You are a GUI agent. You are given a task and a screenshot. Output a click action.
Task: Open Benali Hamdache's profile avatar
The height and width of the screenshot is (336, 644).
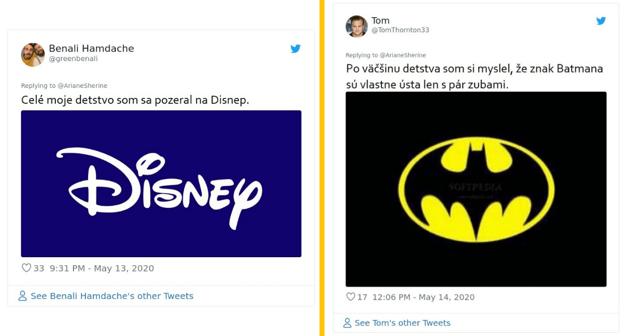tap(33, 53)
